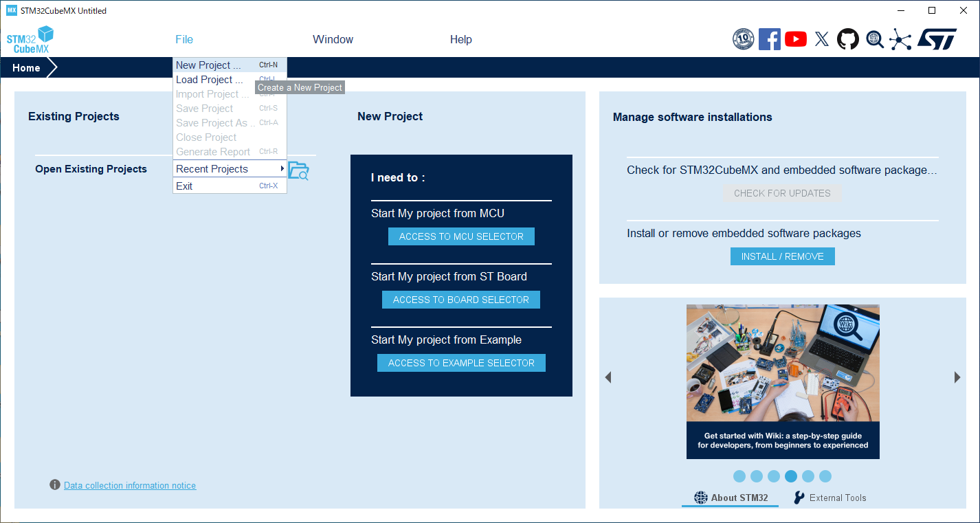Click the 'I need to :' heading
The height and width of the screenshot is (523, 980).
pos(398,177)
